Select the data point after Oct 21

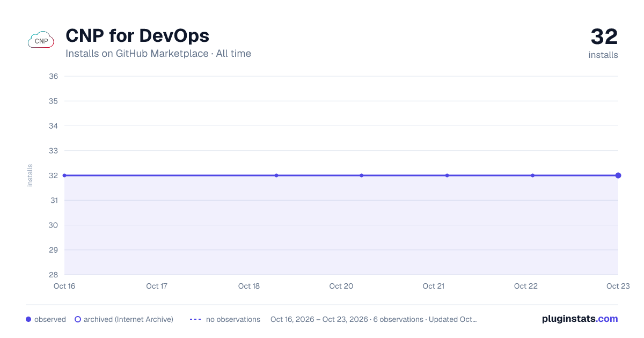[447, 175]
